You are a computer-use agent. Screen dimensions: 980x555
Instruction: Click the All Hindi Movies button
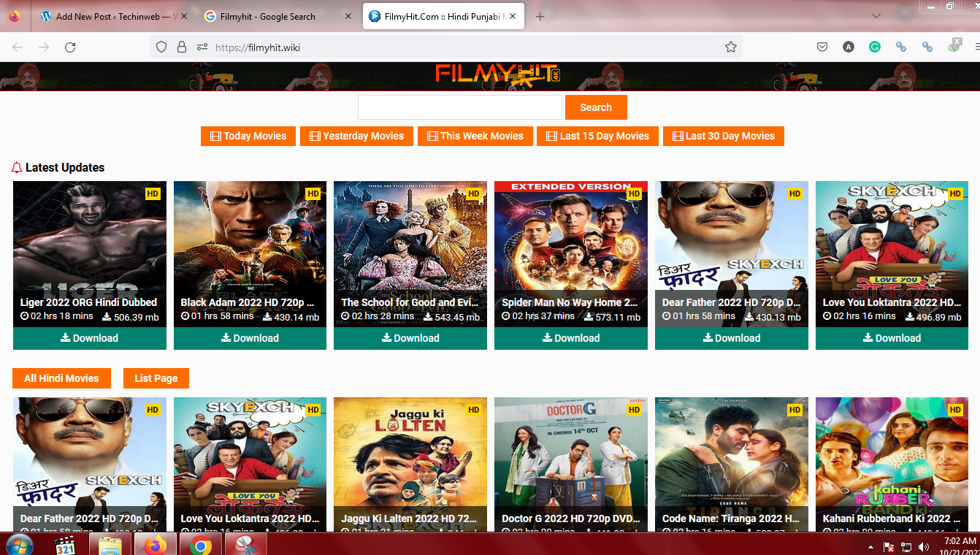coord(61,378)
